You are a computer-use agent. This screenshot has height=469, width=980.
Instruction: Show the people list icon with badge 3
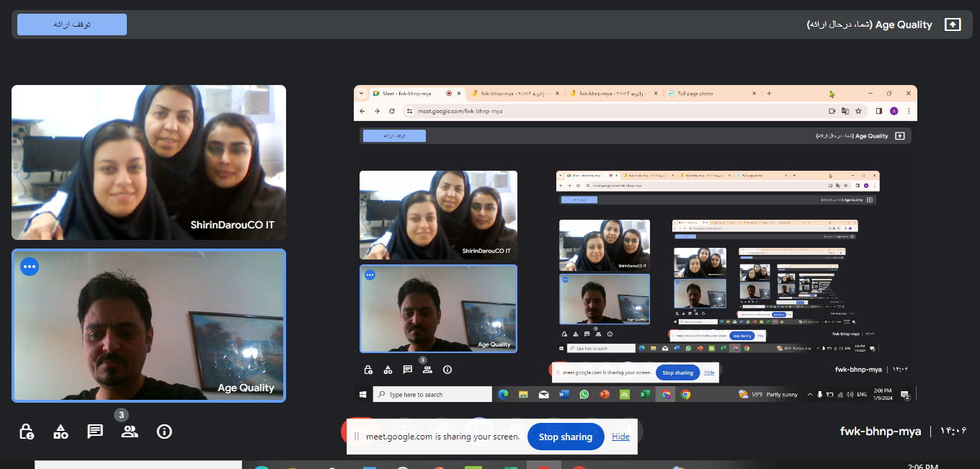(x=130, y=432)
